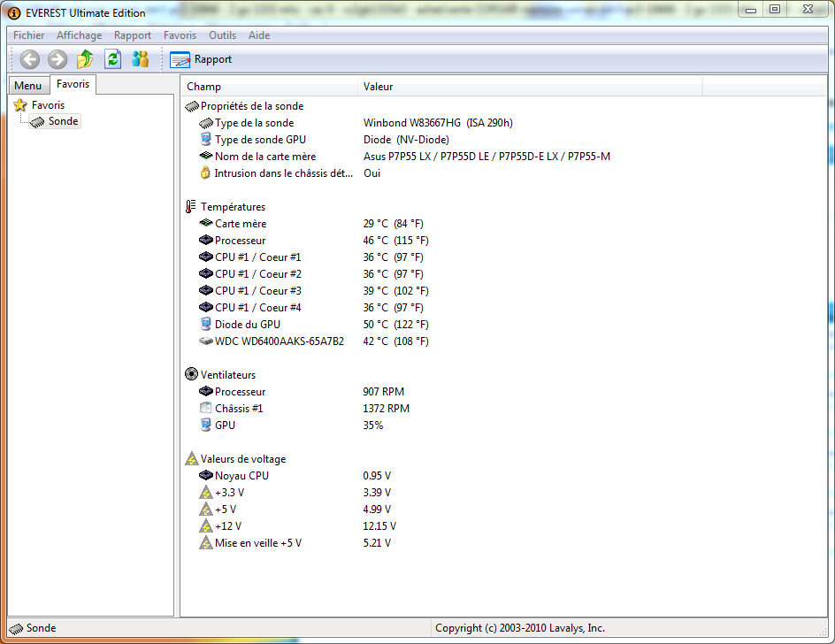Click the back navigation arrow
The image size is (835, 644).
pos(29,58)
